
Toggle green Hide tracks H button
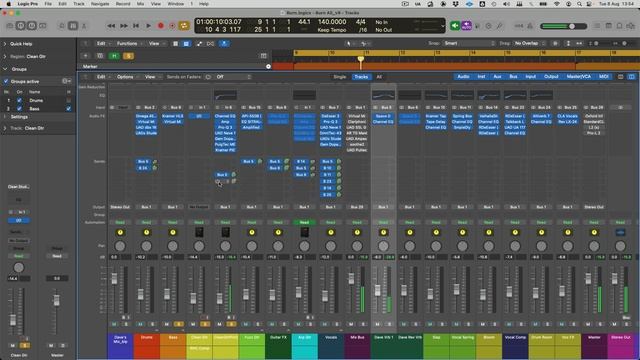point(114,56)
